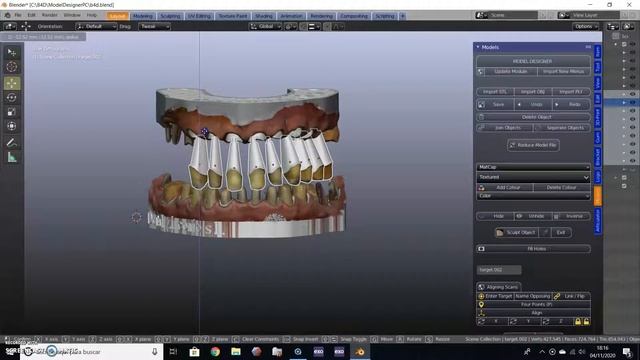Open the Color dropdown
The height and width of the screenshot is (360, 640).
pyautogui.click(x=533, y=196)
